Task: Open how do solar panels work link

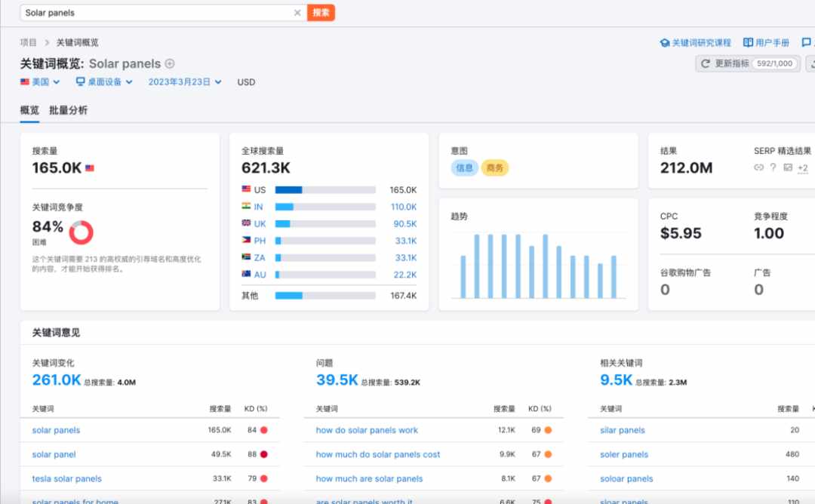Action: pyautogui.click(x=367, y=430)
